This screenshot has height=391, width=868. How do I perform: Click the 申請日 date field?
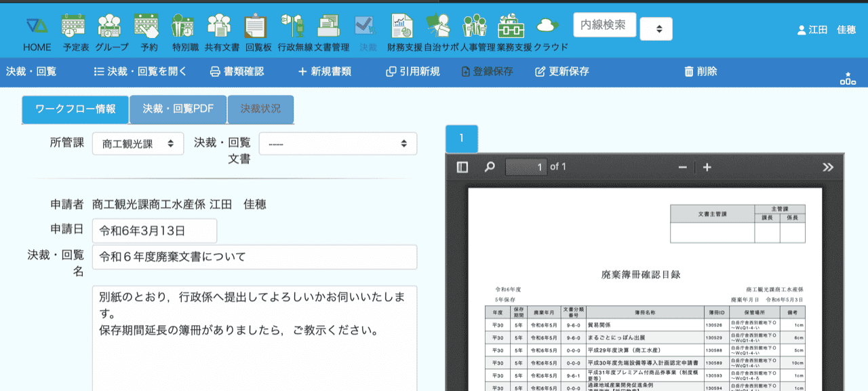[x=155, y=231]
